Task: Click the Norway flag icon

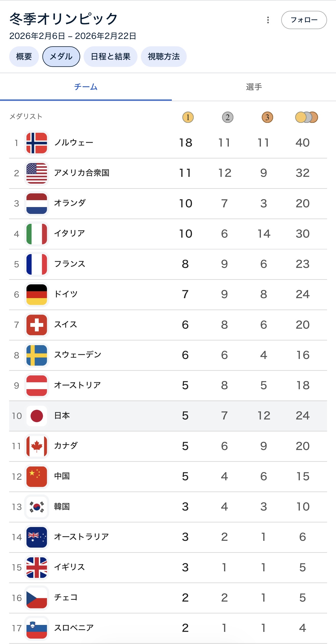Action: pyautogui.click(x=37, y=143)
